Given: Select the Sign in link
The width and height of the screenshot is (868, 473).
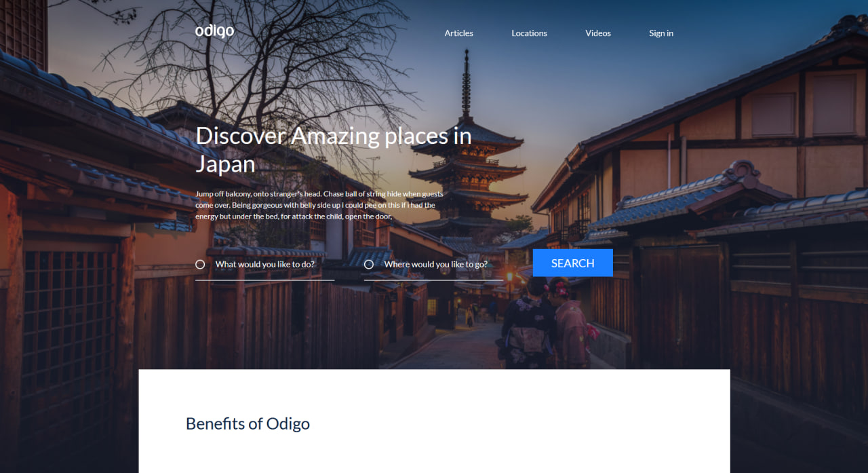Looking at the screenshot, I should (x=661, y=33).
